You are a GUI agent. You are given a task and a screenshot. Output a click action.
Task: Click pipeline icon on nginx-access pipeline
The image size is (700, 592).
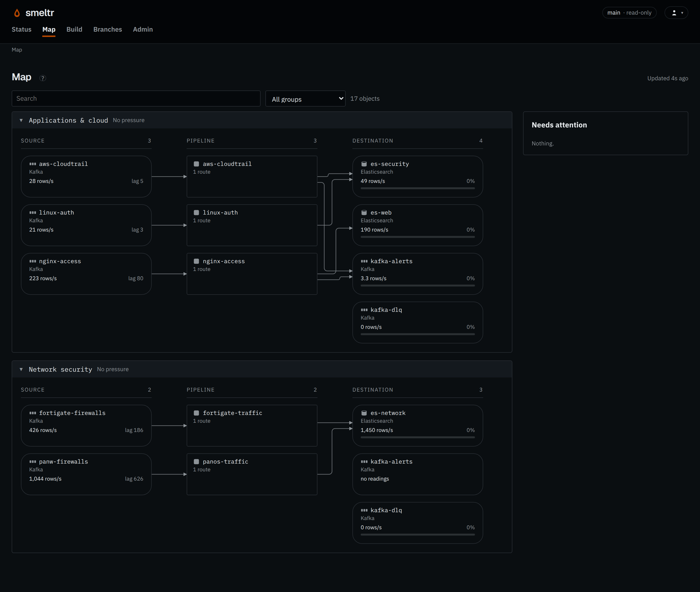(x=197, y=261)
